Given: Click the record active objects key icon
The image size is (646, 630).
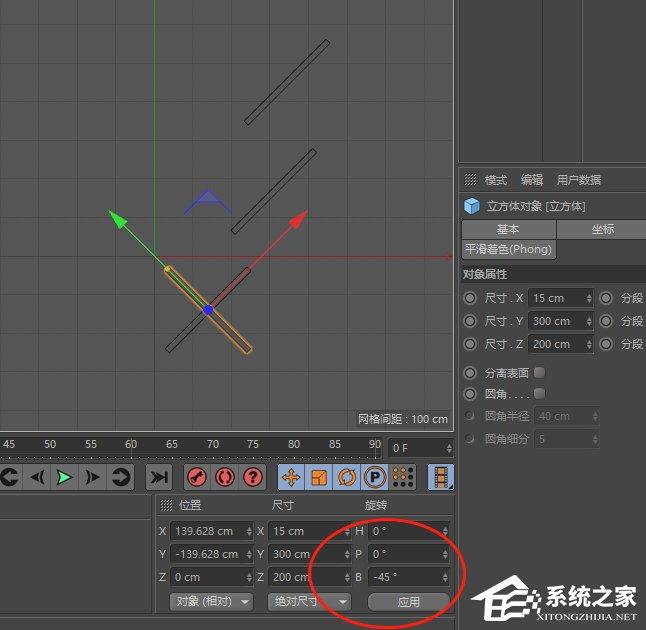Looking at the screenshot, I should click(x=197, y=477).
